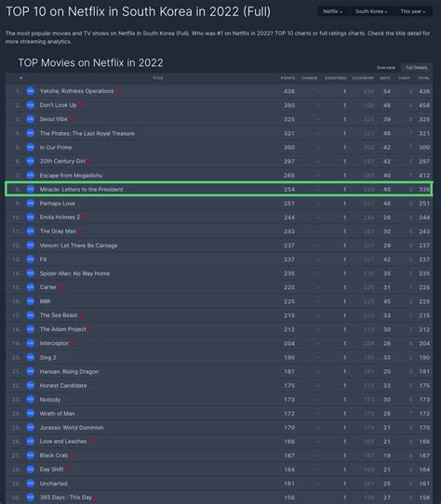Click the blue icon beside RRR
The image size is (441, 504).
click(30, 301)
